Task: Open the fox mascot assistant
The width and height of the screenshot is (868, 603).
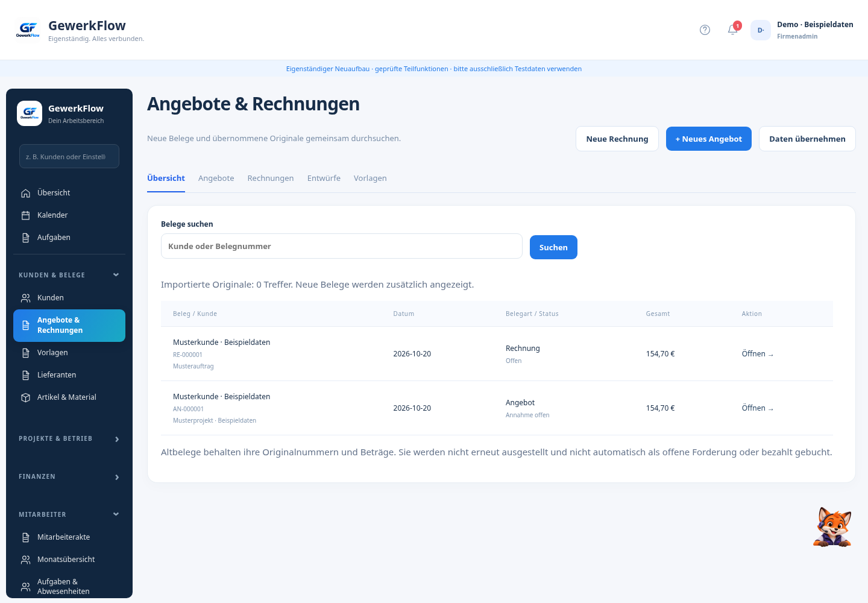Action: coord(832,526)
